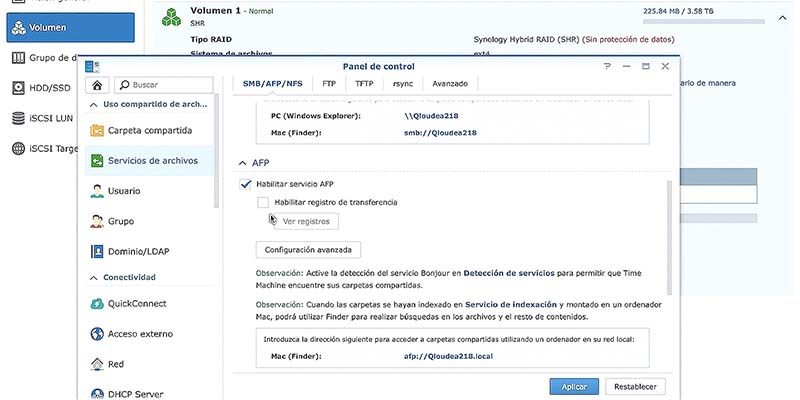Switch to rsync tab
The height and width of the screenshot is (400, 800).
403,84
